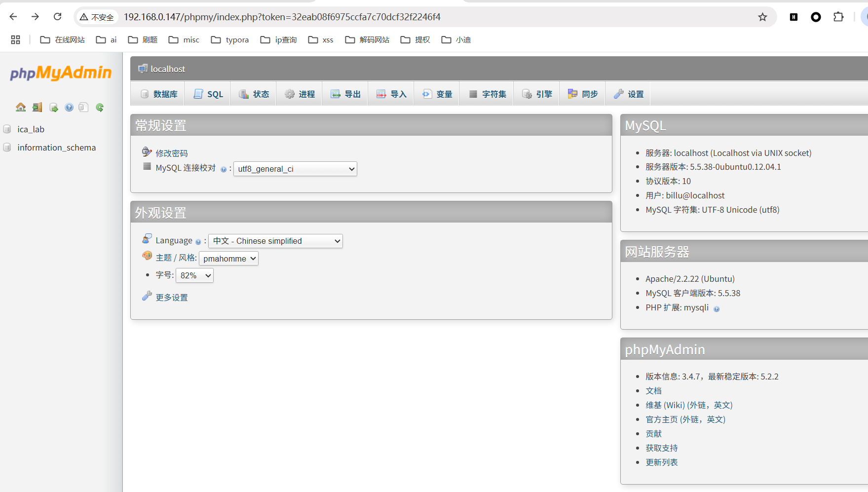Image resolution: width=868 pixels, height=492 pixels.
Task: Open the 状态 tab
Action: point(254,94)
